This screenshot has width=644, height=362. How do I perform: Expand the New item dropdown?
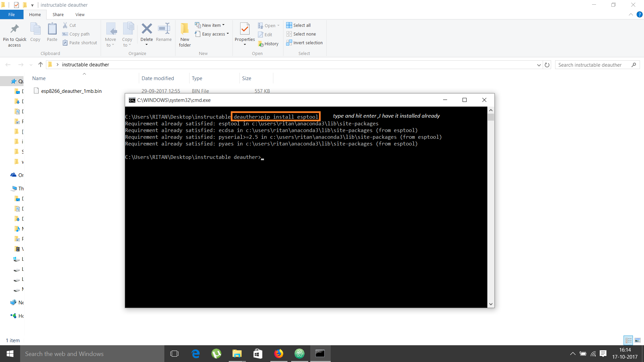tap(210, 25)
